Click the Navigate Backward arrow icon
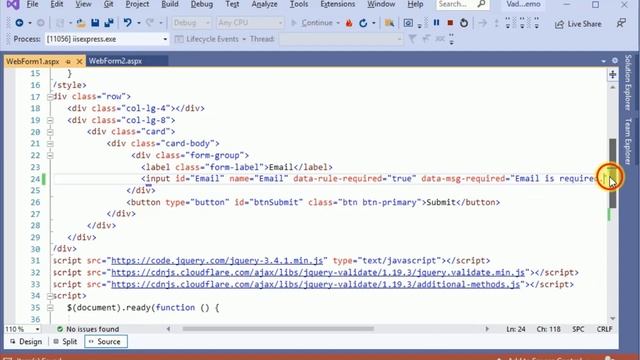 (x=19, y=23)
